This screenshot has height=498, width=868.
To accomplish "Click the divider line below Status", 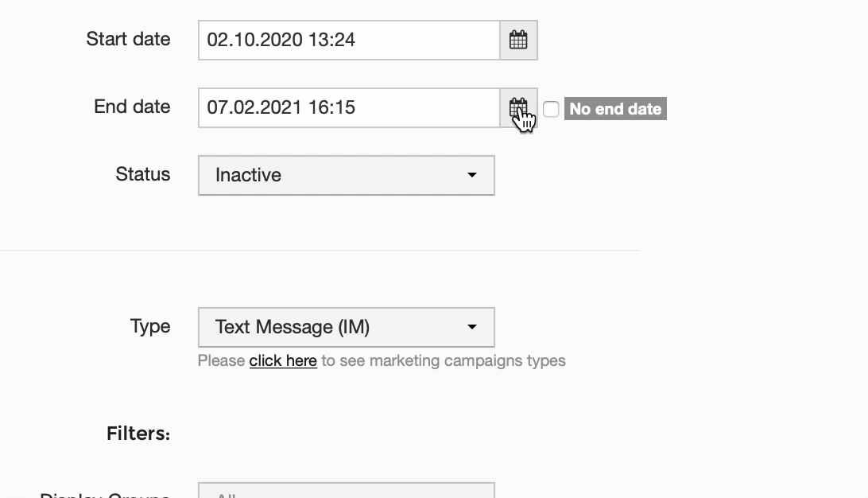I will point(318,251).
